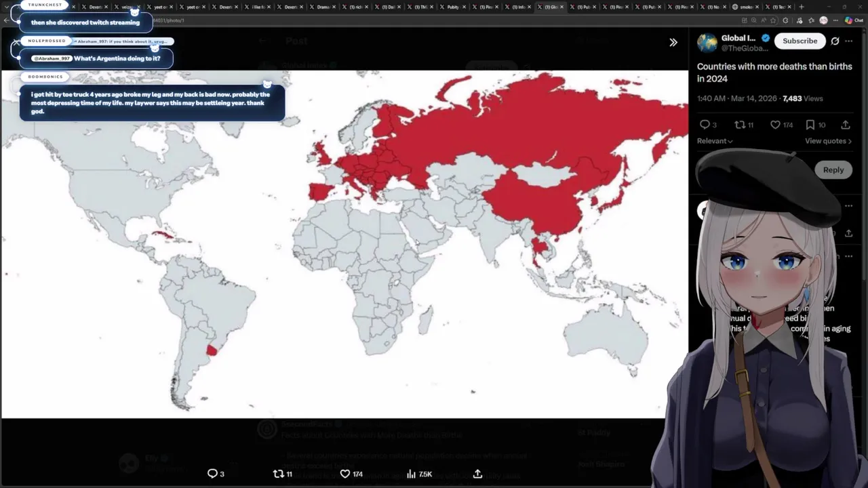Open the Global I... account name
868x488 pixels.
(738, 38)
